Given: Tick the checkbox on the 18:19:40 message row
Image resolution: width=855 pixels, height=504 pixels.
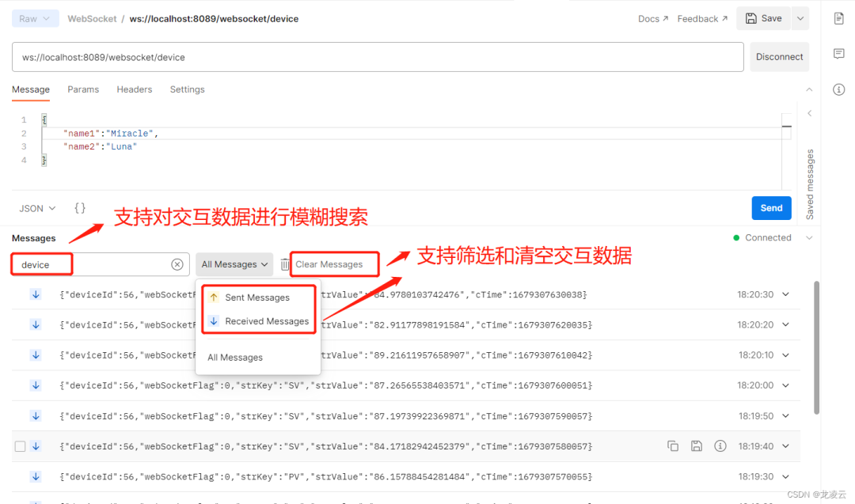Looking at the screenshot, I should tap(20, 446).
